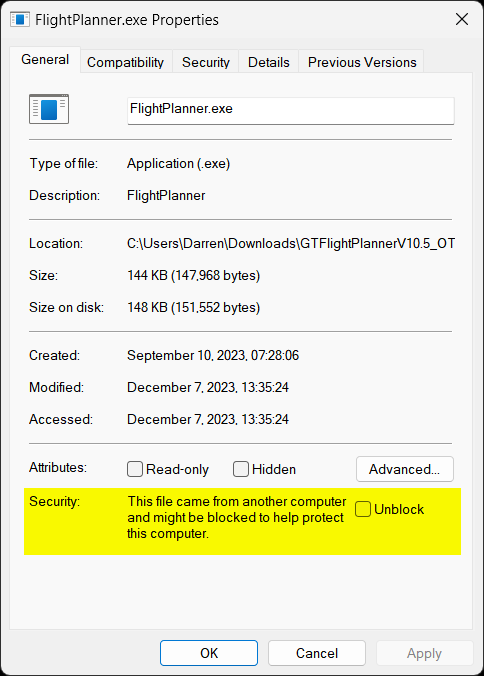Click the Apply button

pos(425,653)
